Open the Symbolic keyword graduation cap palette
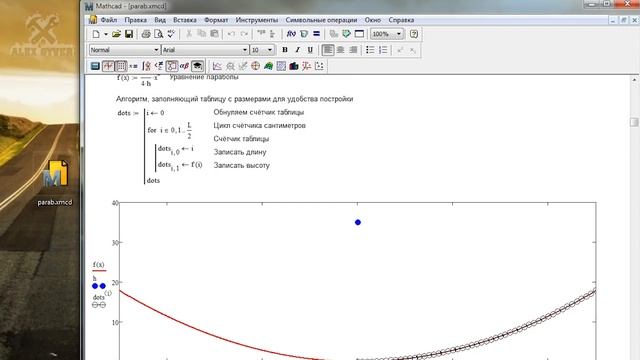The image size is (640, 360). [x=198, y=66]
